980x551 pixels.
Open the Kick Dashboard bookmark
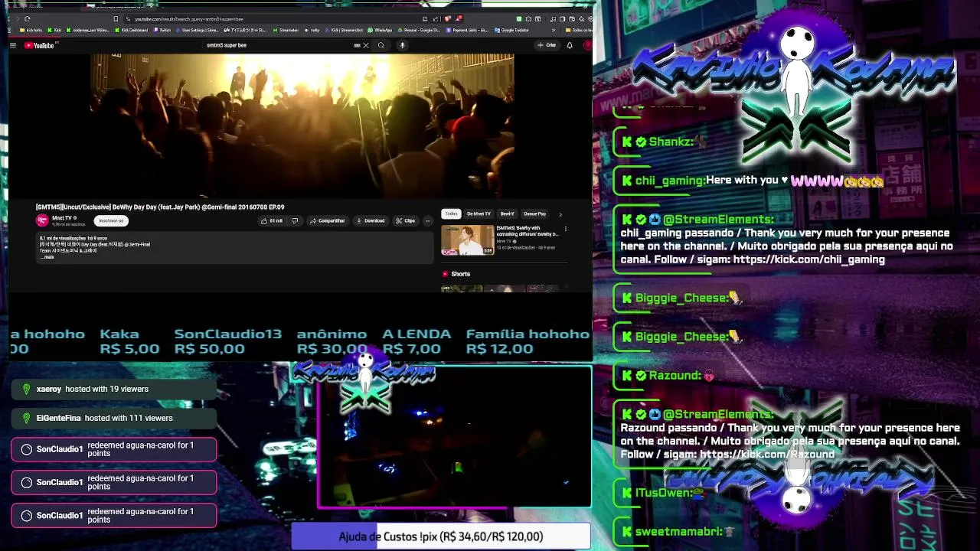pos(131,30)
